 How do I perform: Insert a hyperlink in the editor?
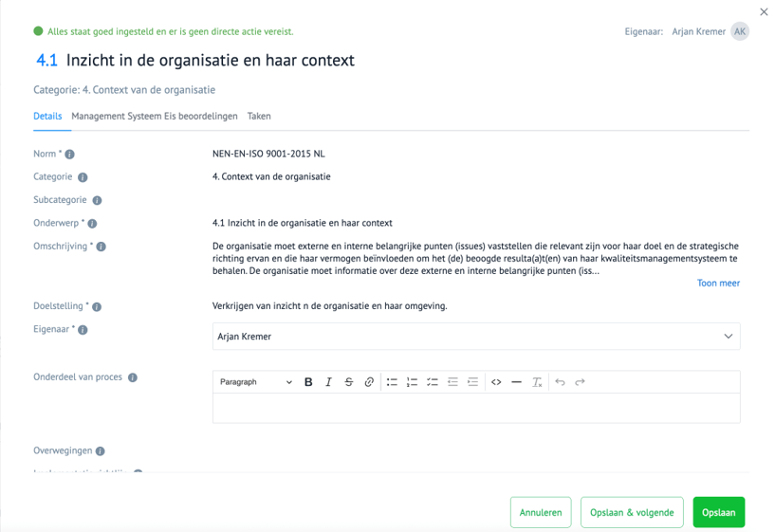[x=369, y=382]
